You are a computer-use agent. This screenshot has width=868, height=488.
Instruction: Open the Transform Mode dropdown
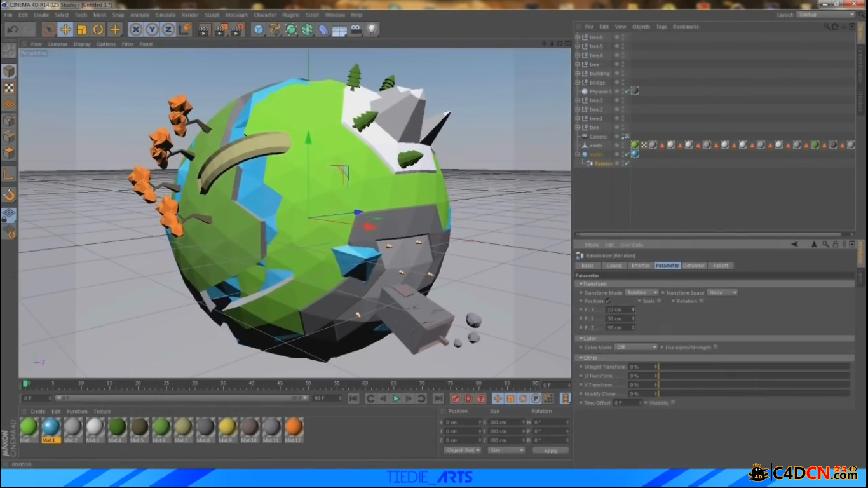click(x=641, y=293)
